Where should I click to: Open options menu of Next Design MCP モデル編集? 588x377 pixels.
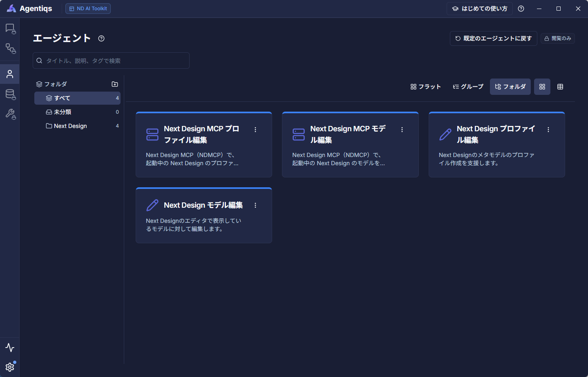pyautogui.click(x=402, y=130)
